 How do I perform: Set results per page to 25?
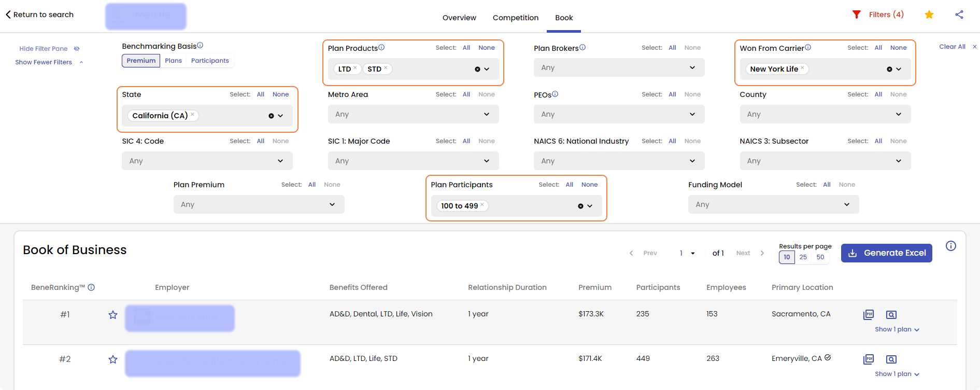tap(803, 257)
